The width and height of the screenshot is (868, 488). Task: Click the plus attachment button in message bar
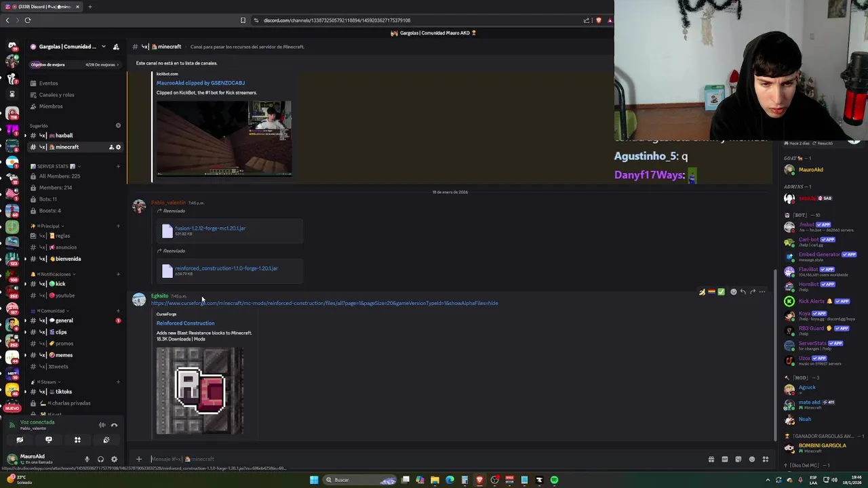coord(139,459)
